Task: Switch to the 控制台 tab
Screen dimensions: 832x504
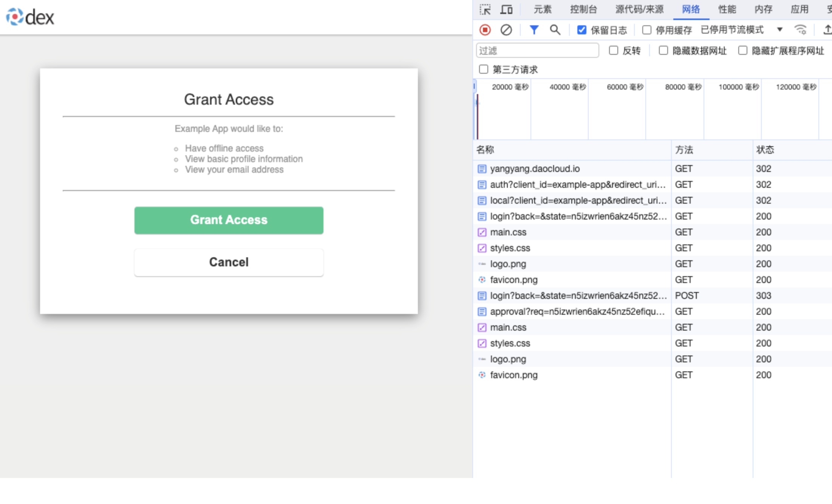Action: coord(583,9)
